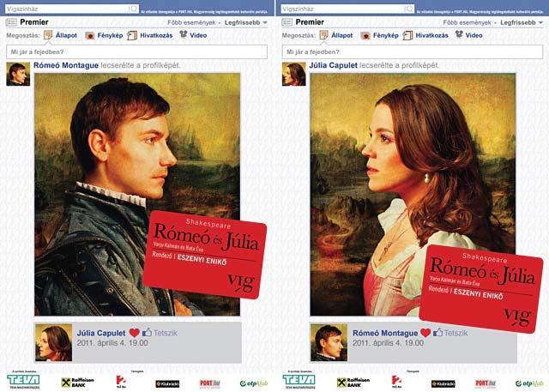Click thumbs-up icon in left comment box
The width and height of the screenshot is (549, 392).
click(147, 332)
